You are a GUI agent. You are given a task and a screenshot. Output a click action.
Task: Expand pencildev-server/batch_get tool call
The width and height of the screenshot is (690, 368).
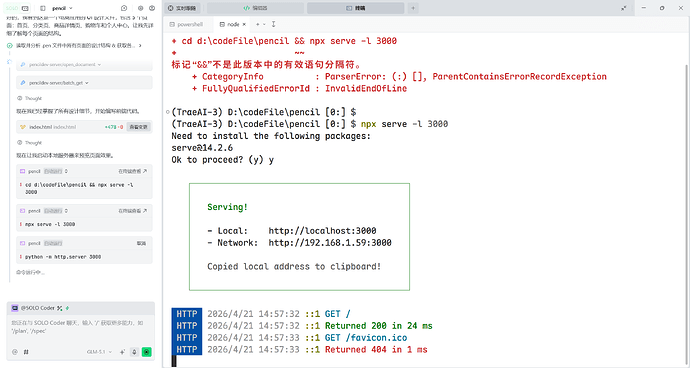(x=84, y=82)
